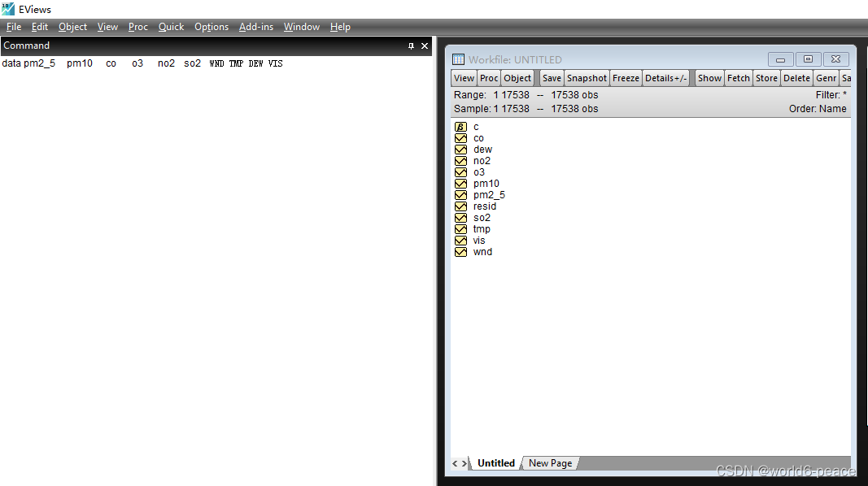Select the pm2_5 series icon
Image resolution: width=868 pixels, height=486 pixels.
(460, 194)
